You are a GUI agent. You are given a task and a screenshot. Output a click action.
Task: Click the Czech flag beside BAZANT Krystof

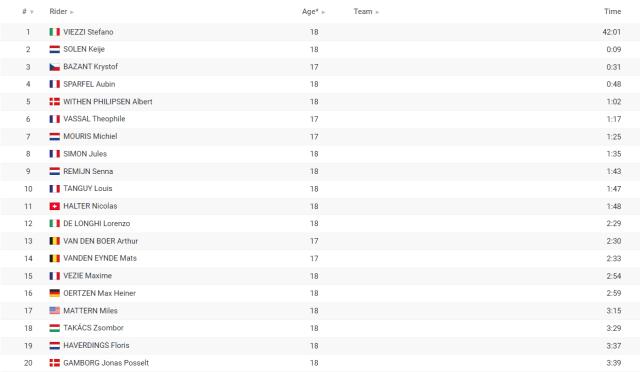55,67
